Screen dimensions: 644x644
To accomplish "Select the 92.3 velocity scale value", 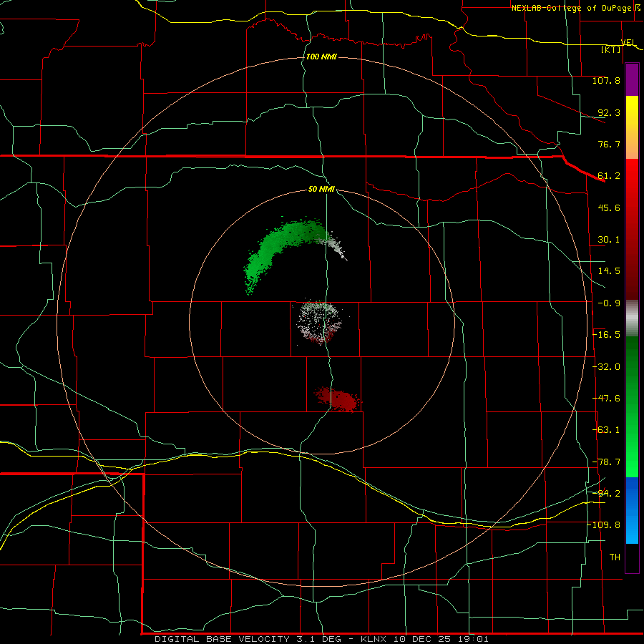I will click(609, 112).
